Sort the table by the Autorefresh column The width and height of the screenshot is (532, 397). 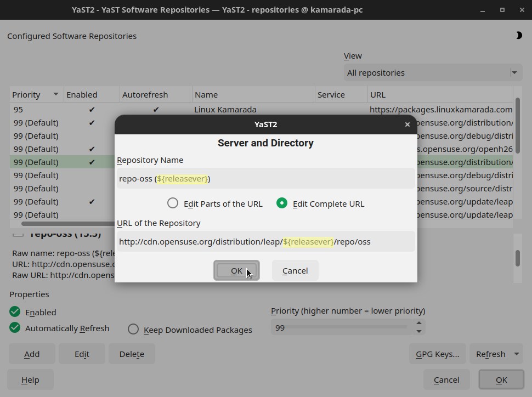[156, 95]
